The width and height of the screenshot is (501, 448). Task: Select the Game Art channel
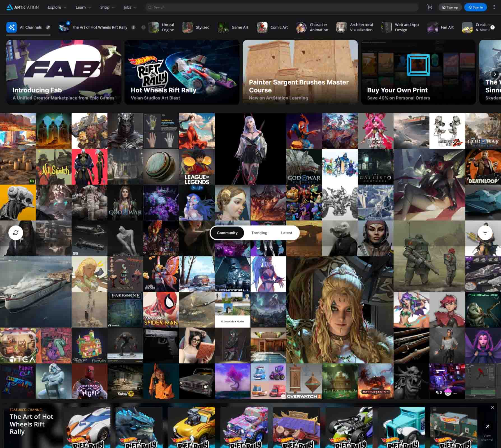(x=233, y=27)
